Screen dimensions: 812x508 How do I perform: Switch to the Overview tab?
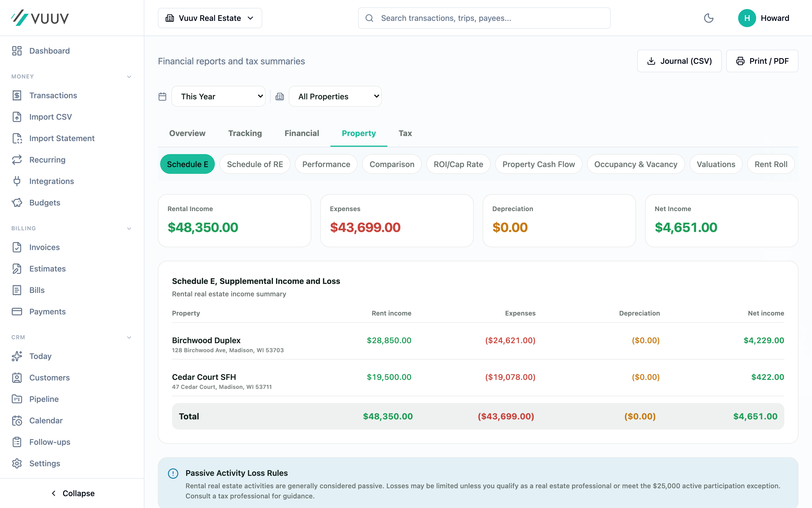click(x=187, y=133)
